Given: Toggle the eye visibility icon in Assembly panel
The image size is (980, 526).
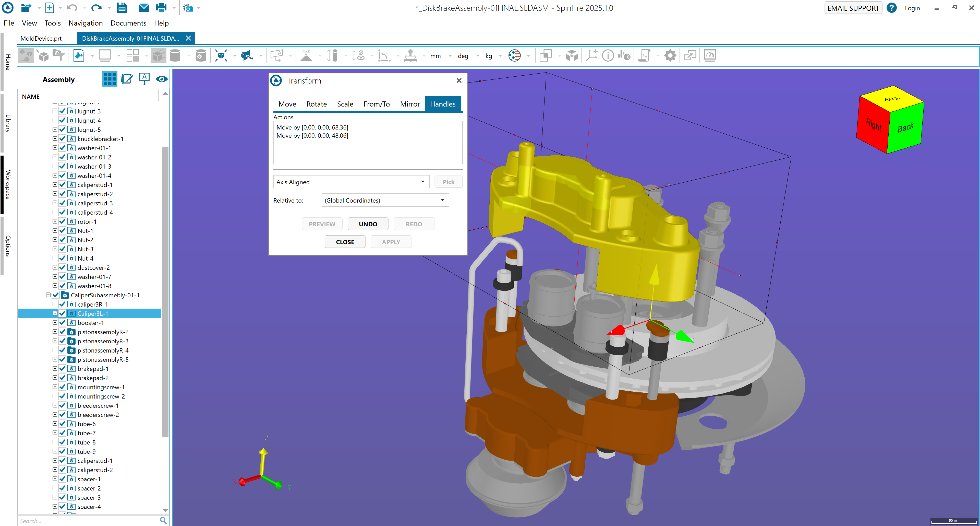Looking at the screenshot, I should (x=162, y=79).
